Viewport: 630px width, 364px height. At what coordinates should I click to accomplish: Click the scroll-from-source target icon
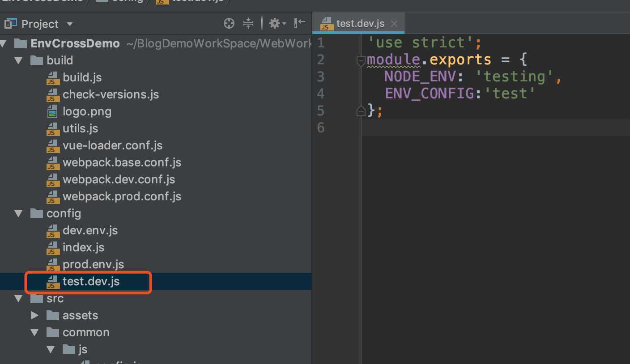[229, 23]
